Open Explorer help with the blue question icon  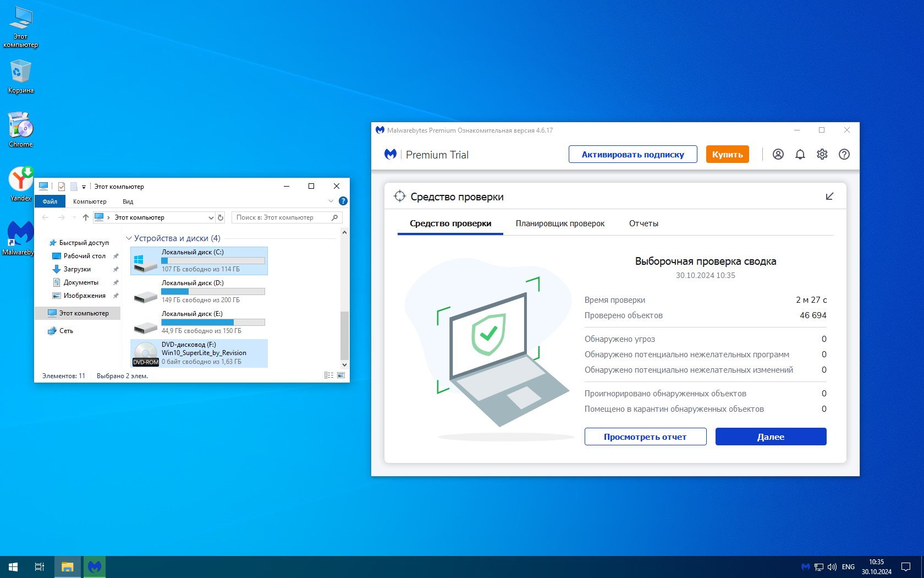click(343, 201)
